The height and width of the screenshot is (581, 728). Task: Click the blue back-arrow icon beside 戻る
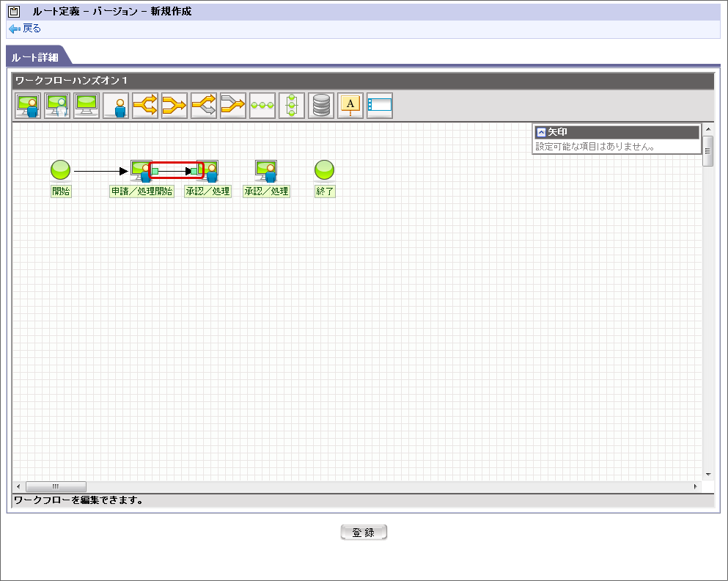point(15,29)
